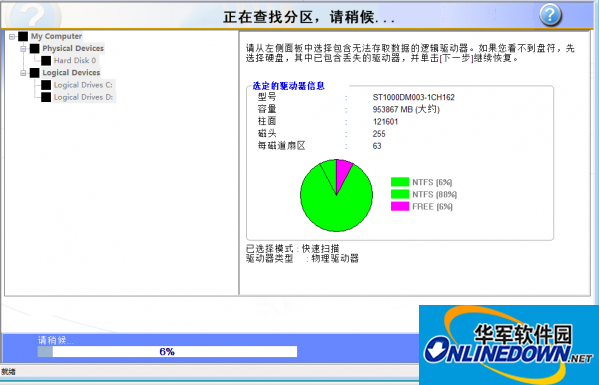The height and width of the screenshot is (385, 599).
Task: Click the Physical Devices black icon
Action: (34, 49)
